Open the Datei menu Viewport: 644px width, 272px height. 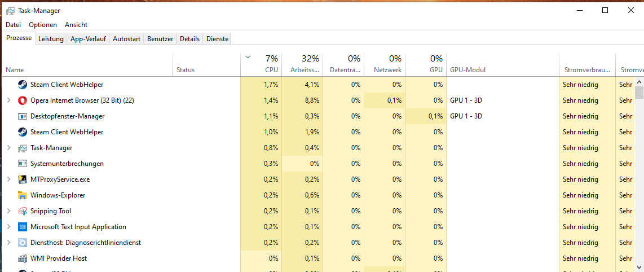click(13, 25)
